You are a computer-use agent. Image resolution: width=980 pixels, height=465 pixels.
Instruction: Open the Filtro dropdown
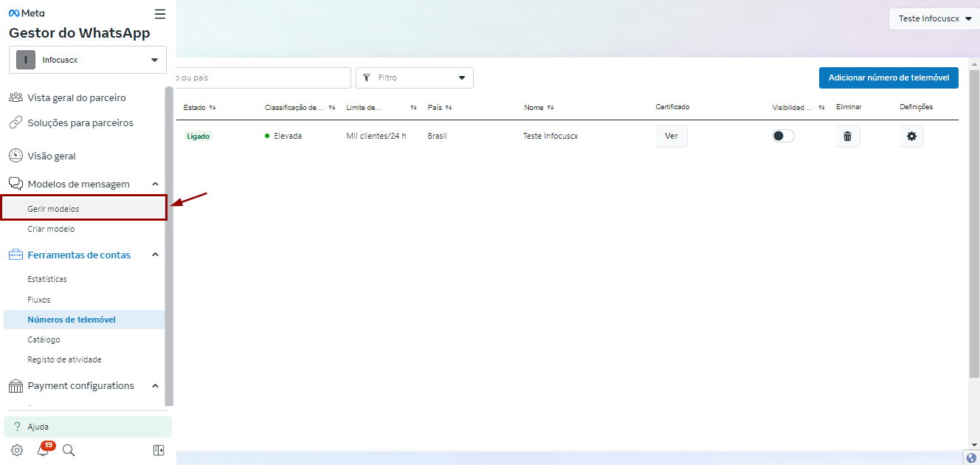click(414, 77)
